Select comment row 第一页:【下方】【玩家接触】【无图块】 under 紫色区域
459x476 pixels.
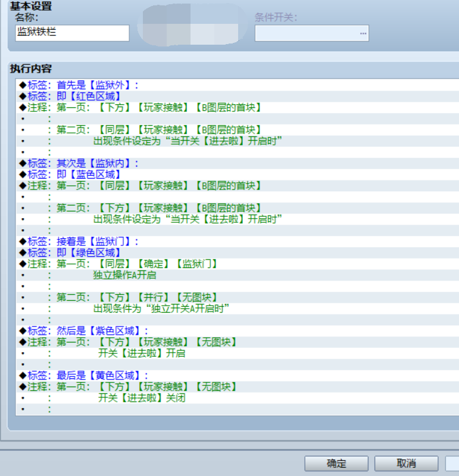[238, 342]
